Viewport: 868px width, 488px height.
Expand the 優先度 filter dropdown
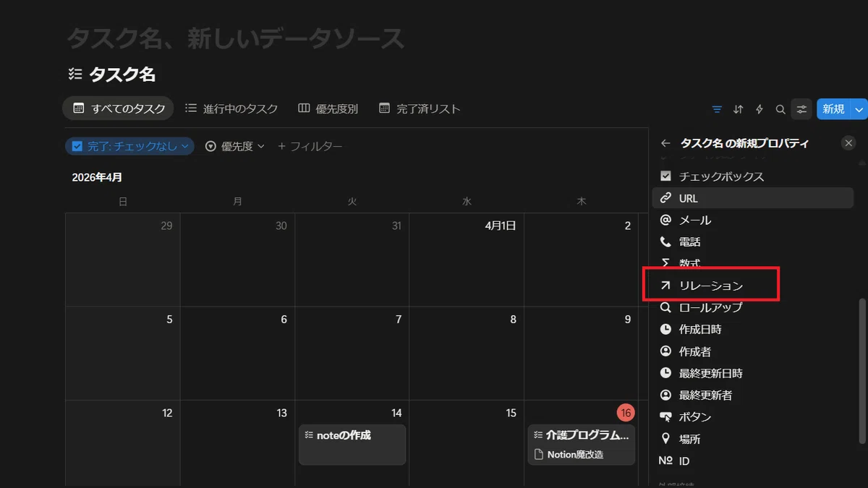click(235, 146)
